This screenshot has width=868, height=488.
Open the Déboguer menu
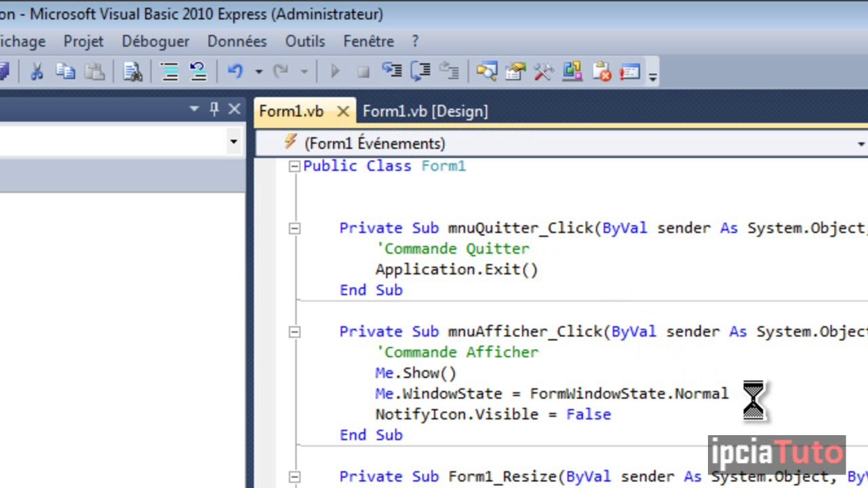tap(155, 41)
